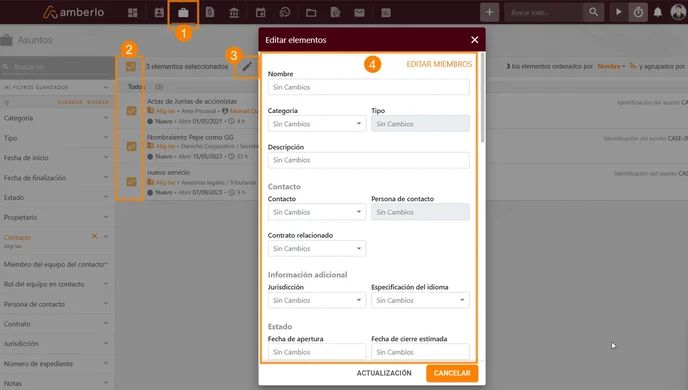The height and width of the screenshot is (390, 688).
Task: Uncheck 'Nombraiento Pepe como GG' checkbox
Action: point(131,146)
